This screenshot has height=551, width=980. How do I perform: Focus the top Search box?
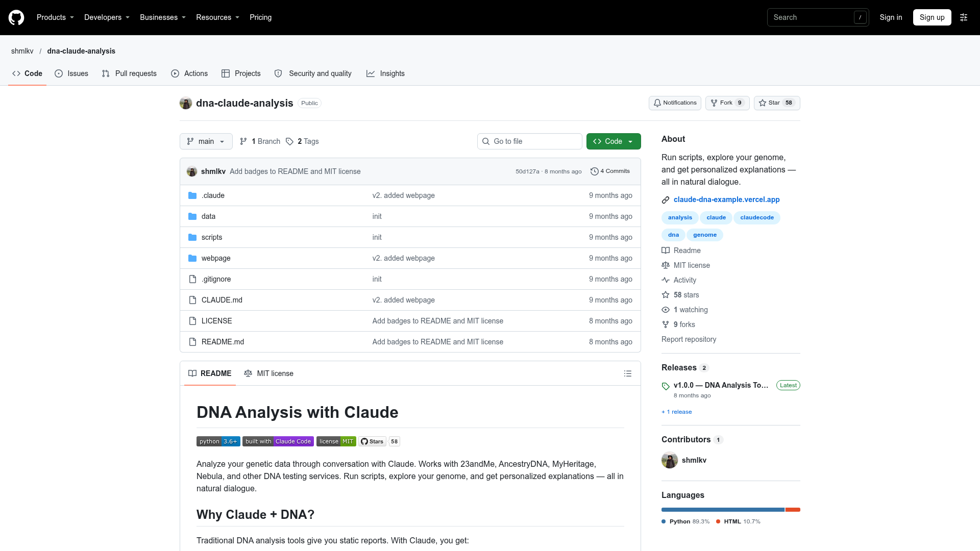pos(818,17)
